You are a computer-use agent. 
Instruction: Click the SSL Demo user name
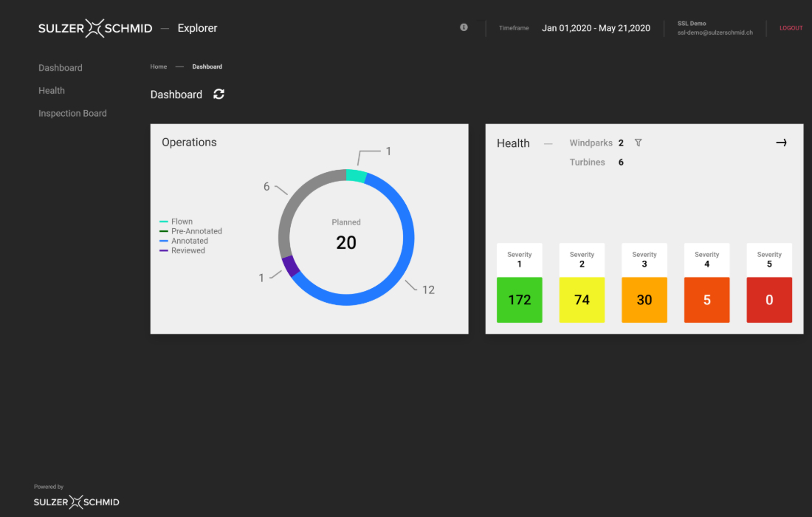coord(692,24)
